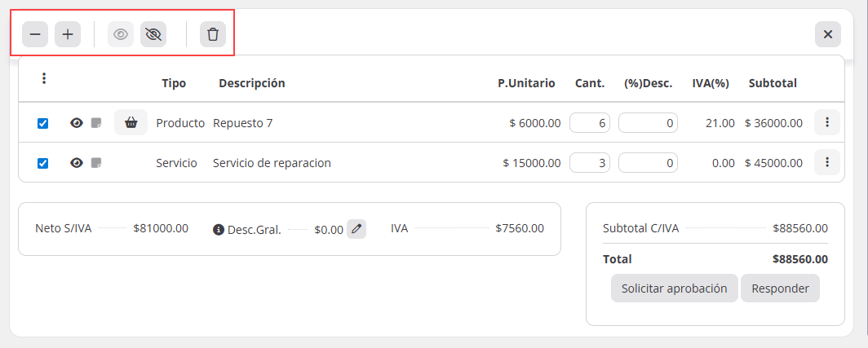Screen dimensions: 868x348
Task: Click the minus button in toolbar
Action: click(x=35, y=34)
